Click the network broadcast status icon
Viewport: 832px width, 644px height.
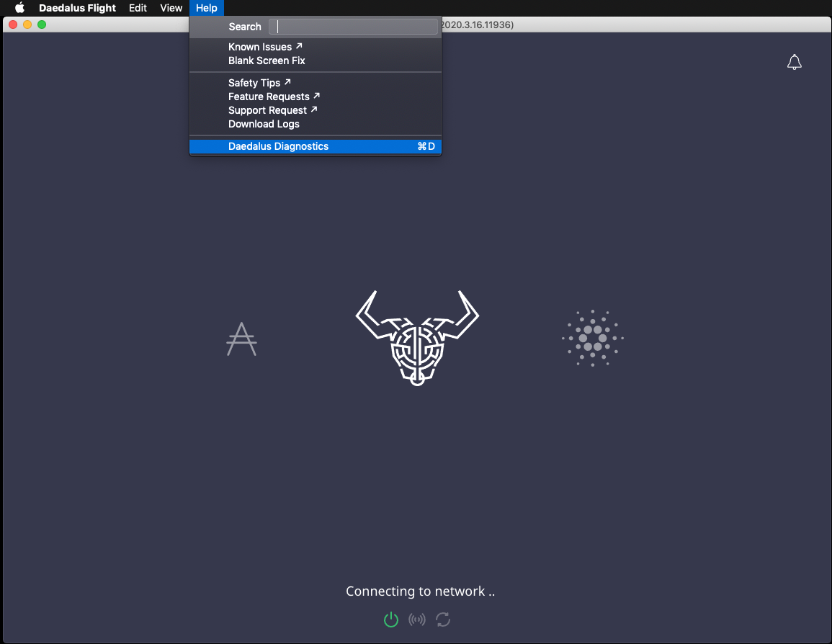[417, 620]
